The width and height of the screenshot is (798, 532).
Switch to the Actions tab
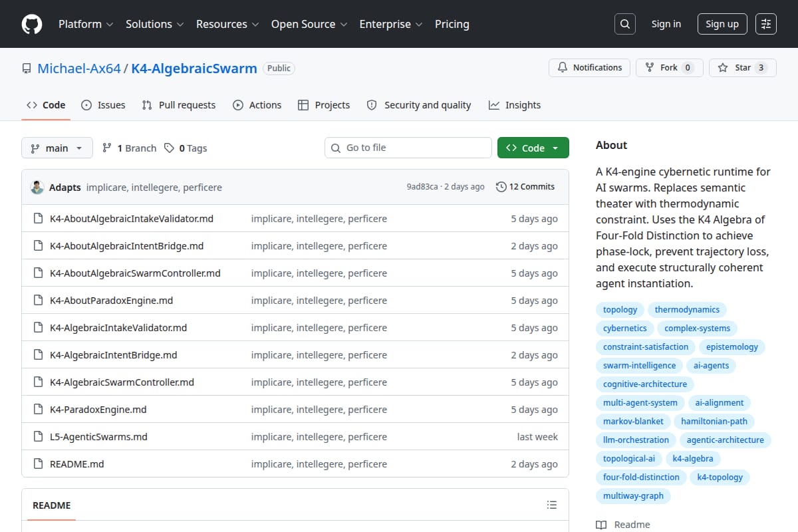[x=257, y=105]
